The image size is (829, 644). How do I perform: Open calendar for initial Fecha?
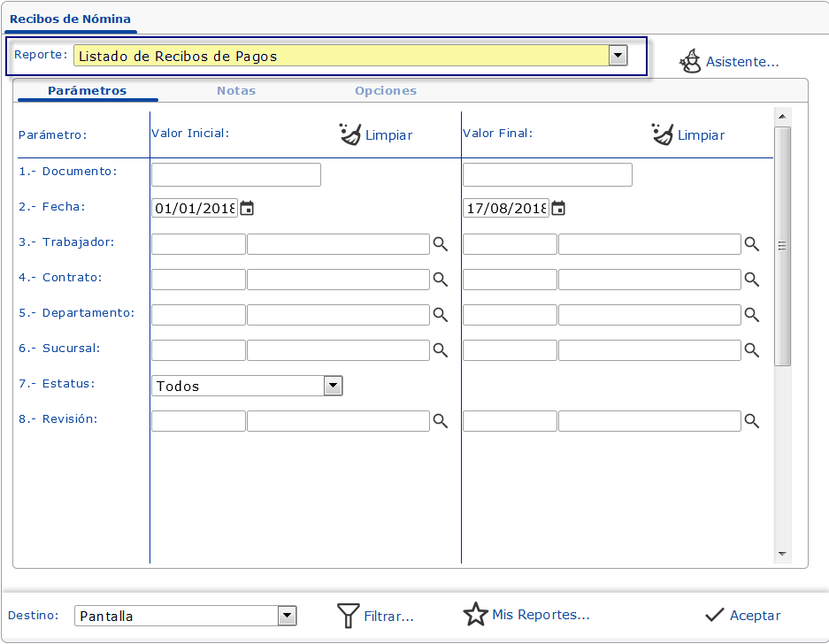point(247,208)
